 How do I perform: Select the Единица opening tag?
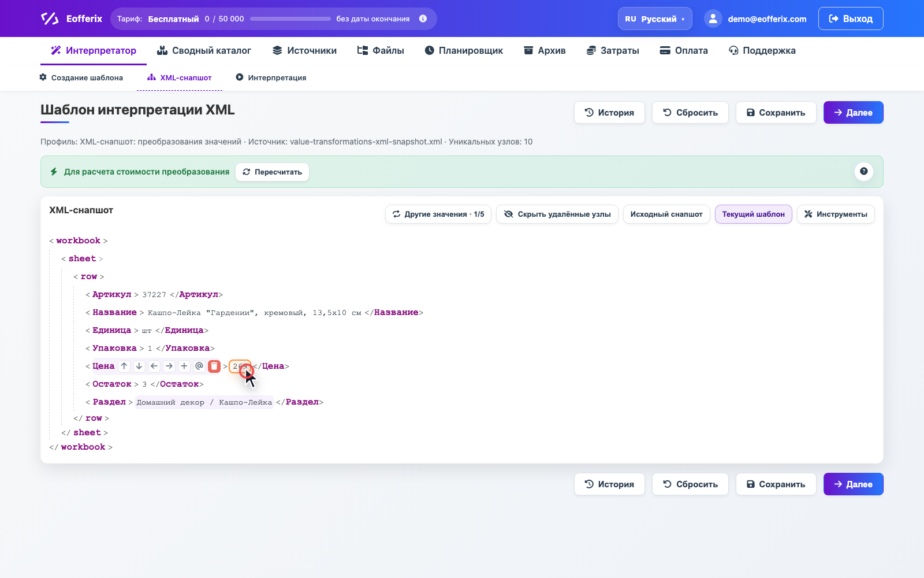[x=111, y=330]
